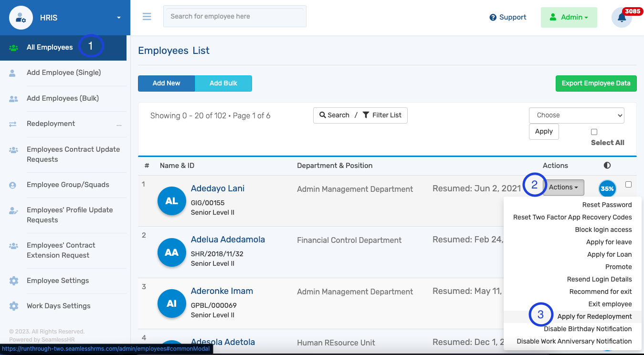The height and width of the screenshot is (355, 644).
Task: Open Support using the question mark icon
Action: pos(492,17)
